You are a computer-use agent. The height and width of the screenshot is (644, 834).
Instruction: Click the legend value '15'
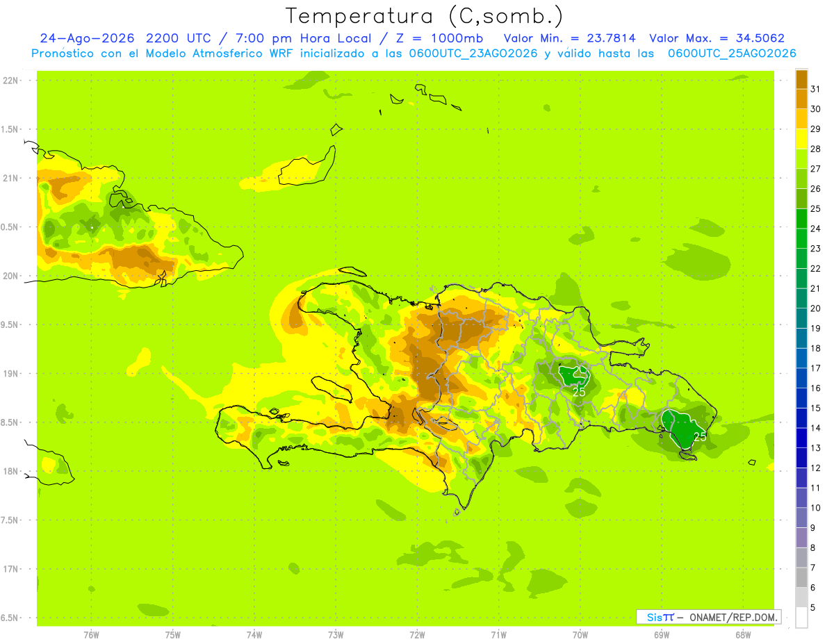click(815, 408)
